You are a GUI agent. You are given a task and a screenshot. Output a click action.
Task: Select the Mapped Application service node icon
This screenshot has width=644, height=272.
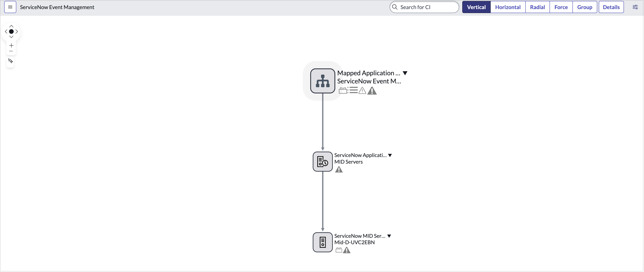(x=323, y=81)
